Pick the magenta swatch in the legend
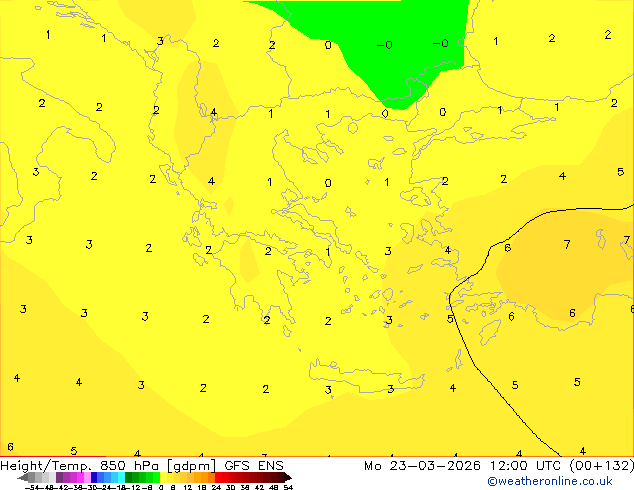Screen dimensions: 634x490 [x=80, y=477]
